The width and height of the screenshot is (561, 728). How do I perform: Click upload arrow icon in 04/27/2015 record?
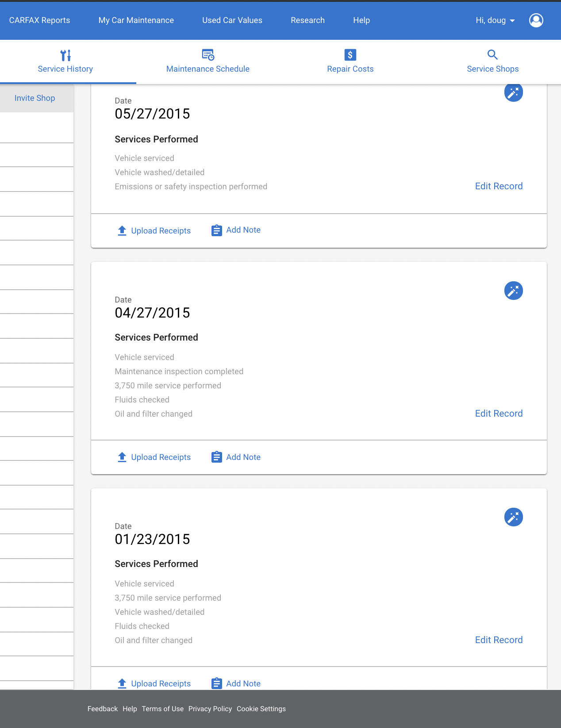coord(122,457)
